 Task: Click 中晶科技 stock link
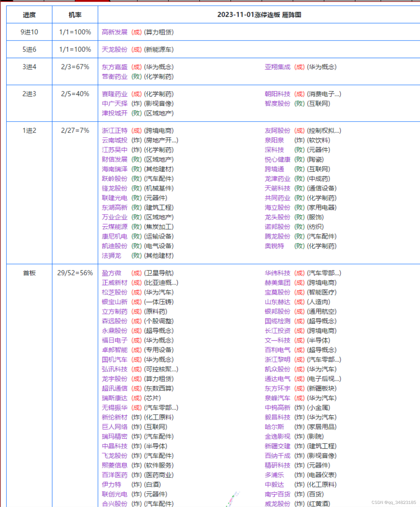[115, 446]
